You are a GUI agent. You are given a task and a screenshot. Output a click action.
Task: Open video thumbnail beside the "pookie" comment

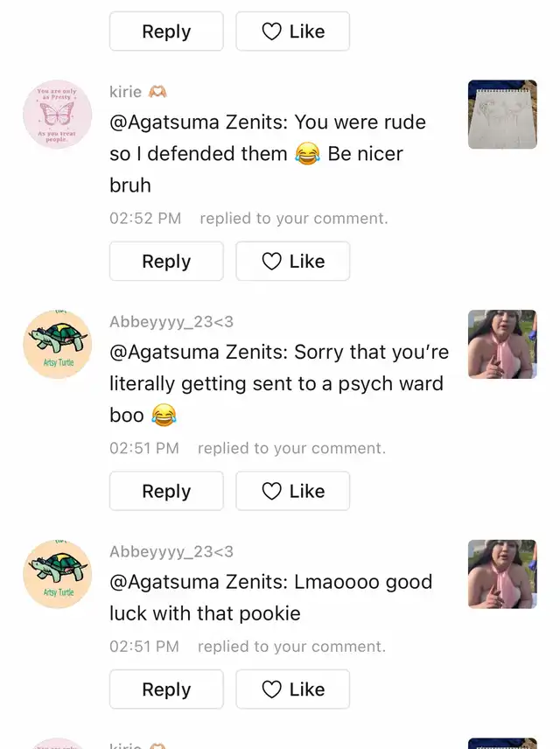click(x=502, y=575)
